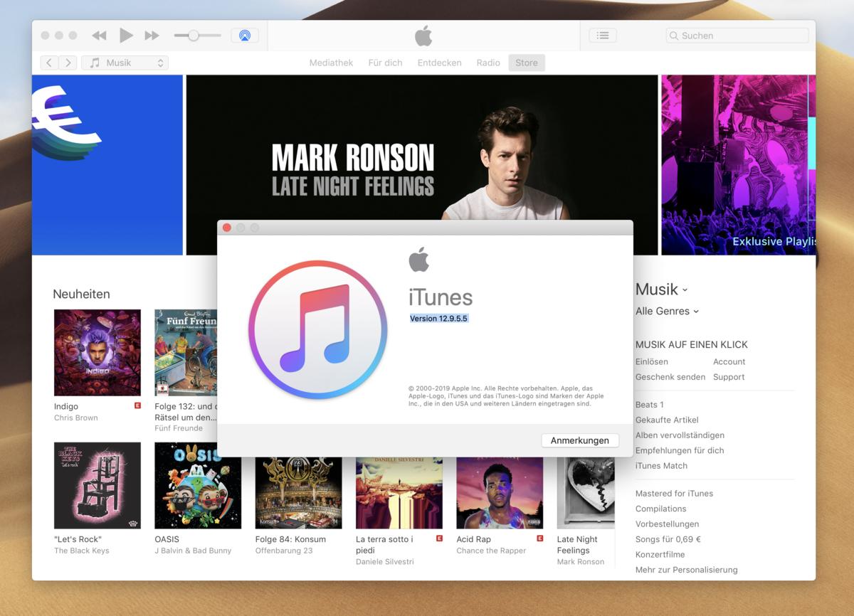Open the Euro symbol promo banner

(x=107, y=164)
